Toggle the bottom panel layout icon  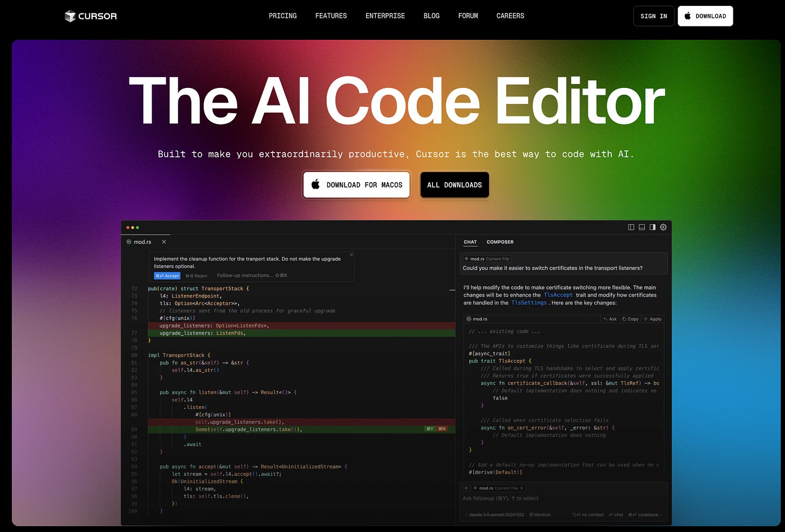[642, 227]
